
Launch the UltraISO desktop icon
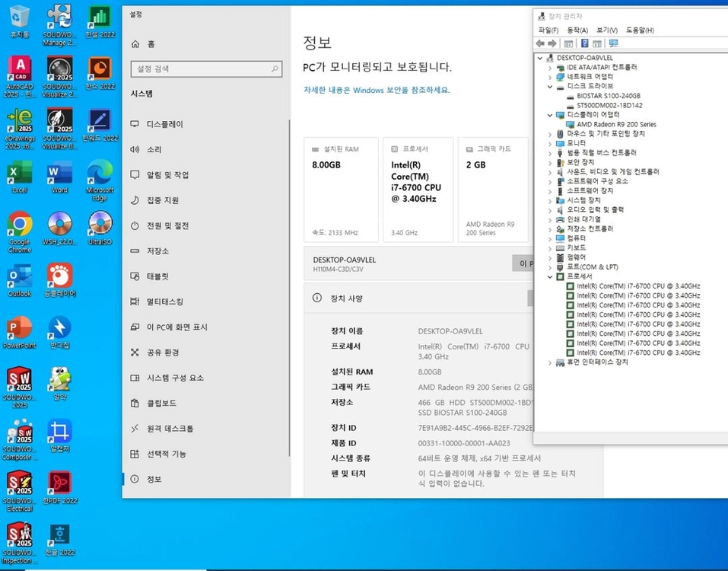(x=100, y=228)
